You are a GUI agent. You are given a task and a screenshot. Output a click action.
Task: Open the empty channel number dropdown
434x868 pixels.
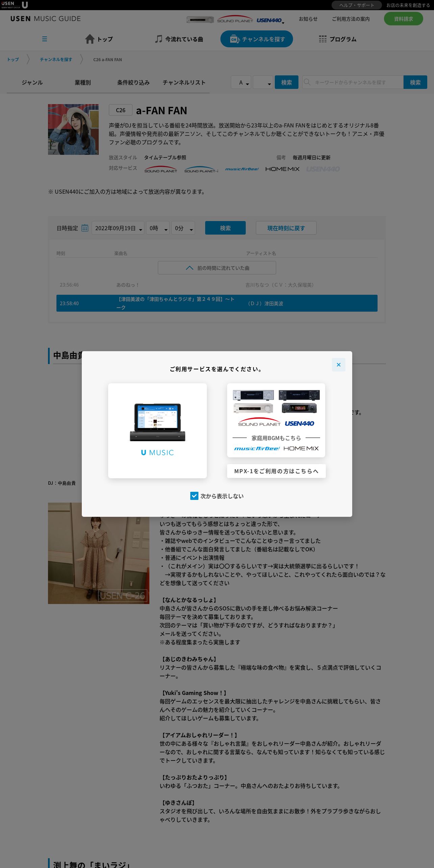point(263,82)
